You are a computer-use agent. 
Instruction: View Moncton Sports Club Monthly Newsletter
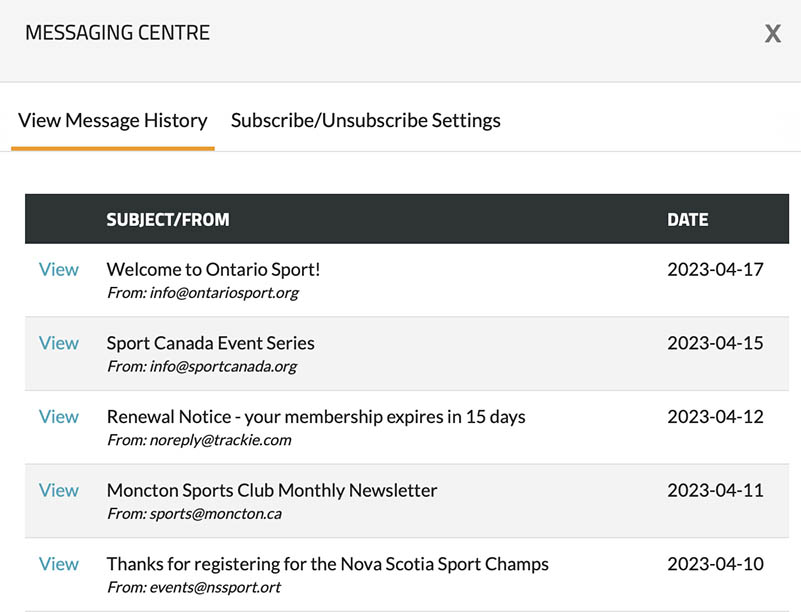(58, 490)
